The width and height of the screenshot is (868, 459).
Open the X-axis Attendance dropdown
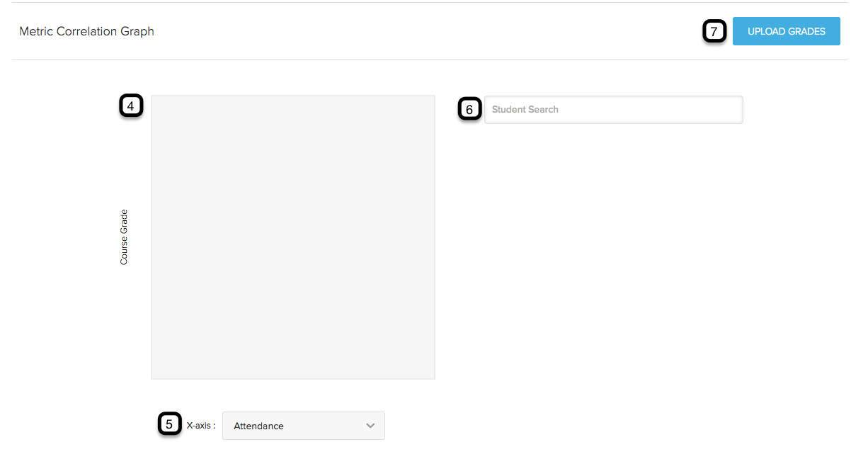(x=303, y=426)
